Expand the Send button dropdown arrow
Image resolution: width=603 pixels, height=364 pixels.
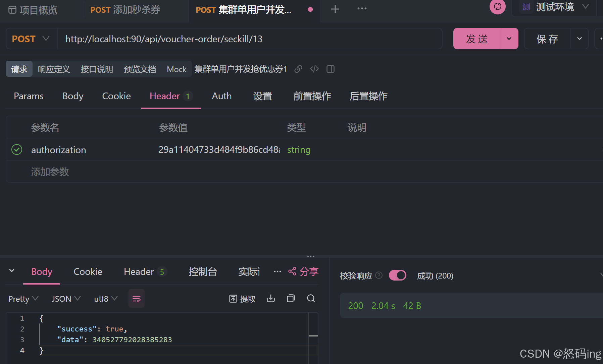coord(509,39)
